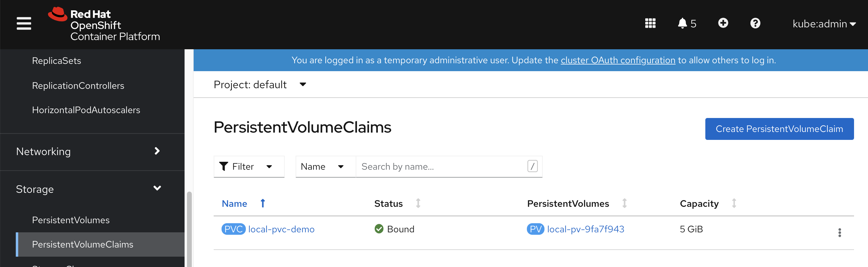Click the hamburger navigation menu icon
Image resolution: width=868 pixels, height=267 pixels.
tap(24, 23)
